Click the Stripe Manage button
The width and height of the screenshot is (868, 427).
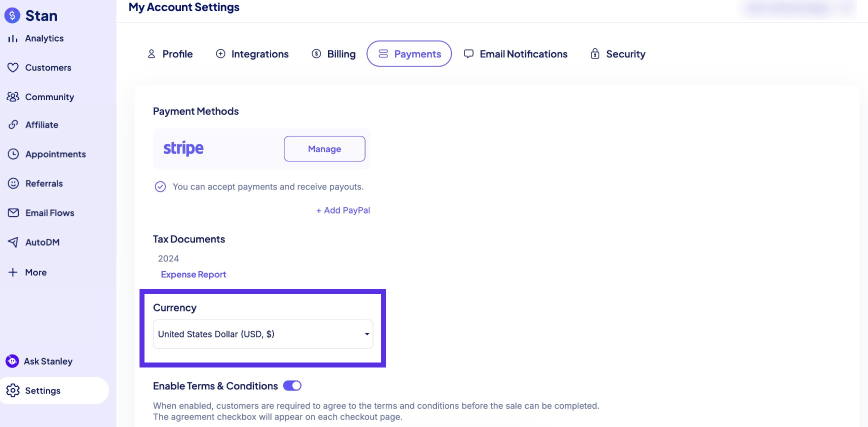tap(324, 149)
